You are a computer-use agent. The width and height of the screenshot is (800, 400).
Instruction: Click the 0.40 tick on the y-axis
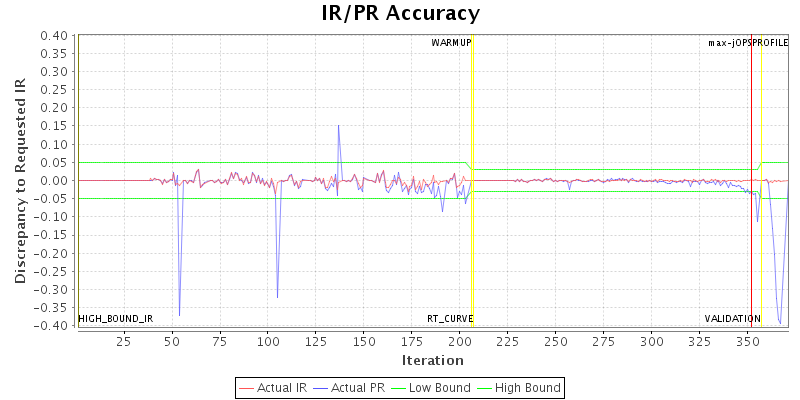click(x=54, y=36)
